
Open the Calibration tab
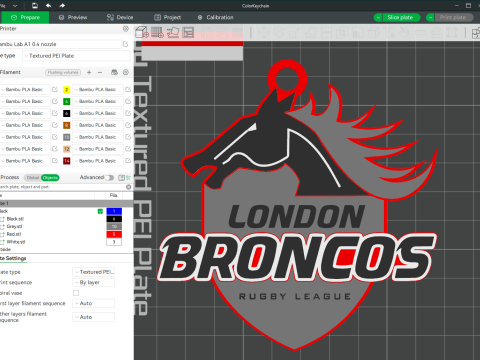[216, 17]
